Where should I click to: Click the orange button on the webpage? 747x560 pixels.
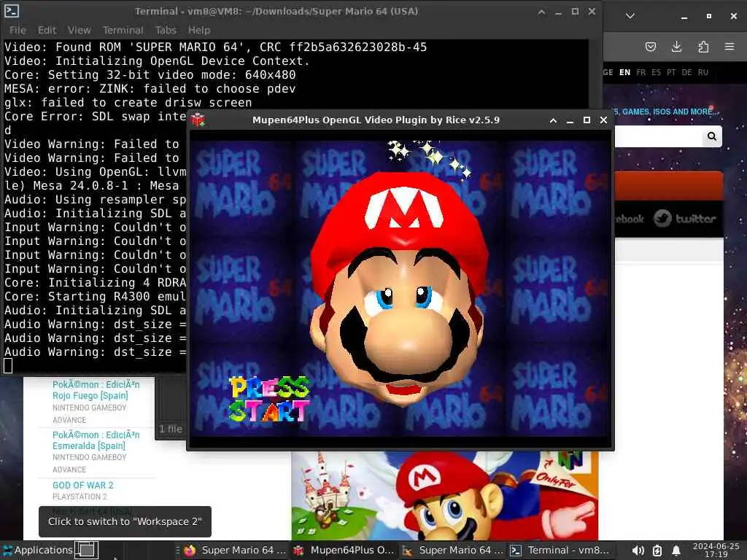[668, 186]
